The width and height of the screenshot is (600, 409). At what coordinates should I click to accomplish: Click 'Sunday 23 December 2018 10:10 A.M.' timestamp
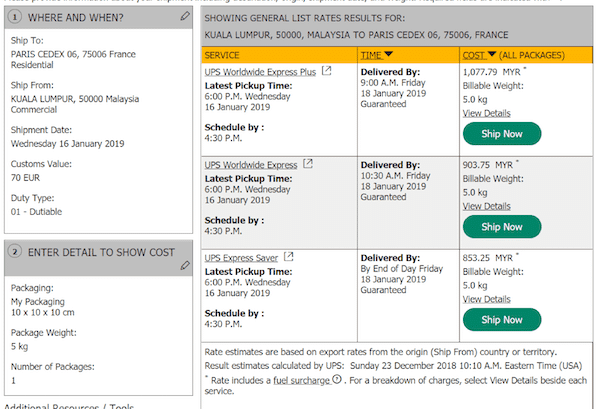pyautogui.click(x=426, y=366)
